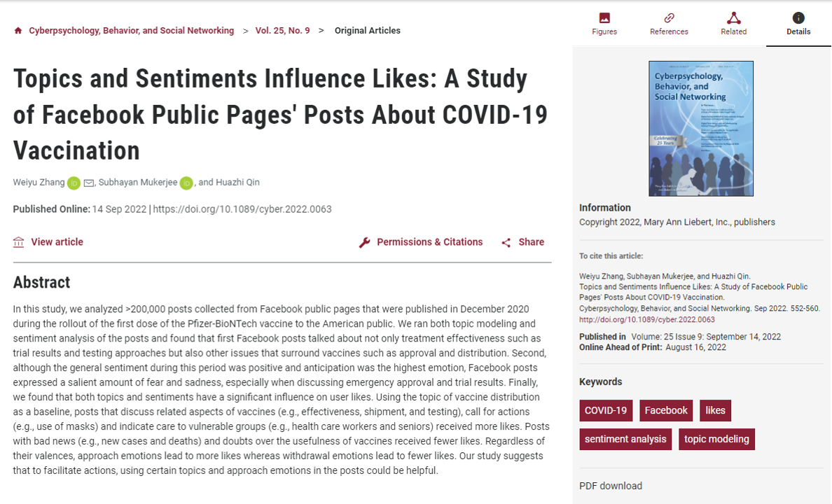The image size is (832, 504).
Task: Click the journal cover thumbnail
Action: pos(701,128)
